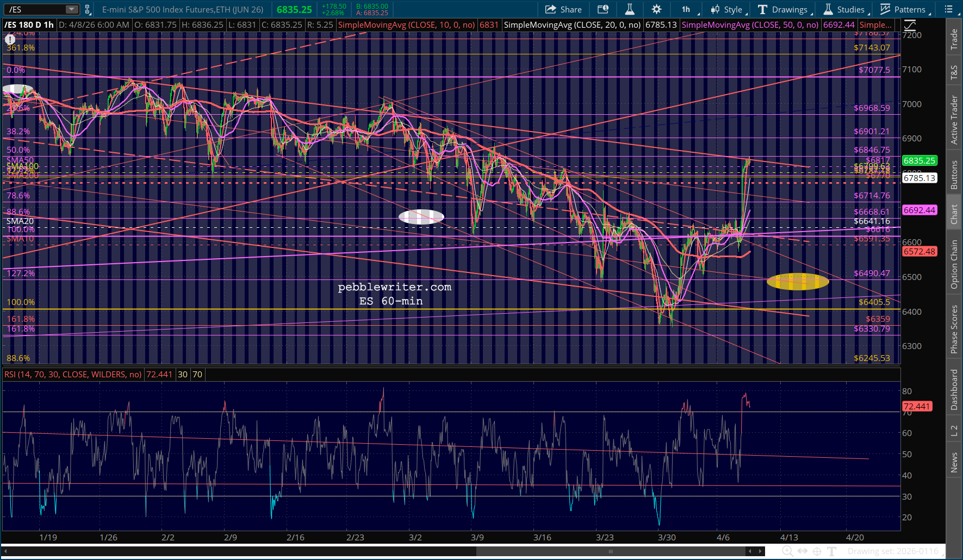Screen dimensions: 963x560
Task: Open the chart info/news icon beside Share
Action: [x=602, y=9]
